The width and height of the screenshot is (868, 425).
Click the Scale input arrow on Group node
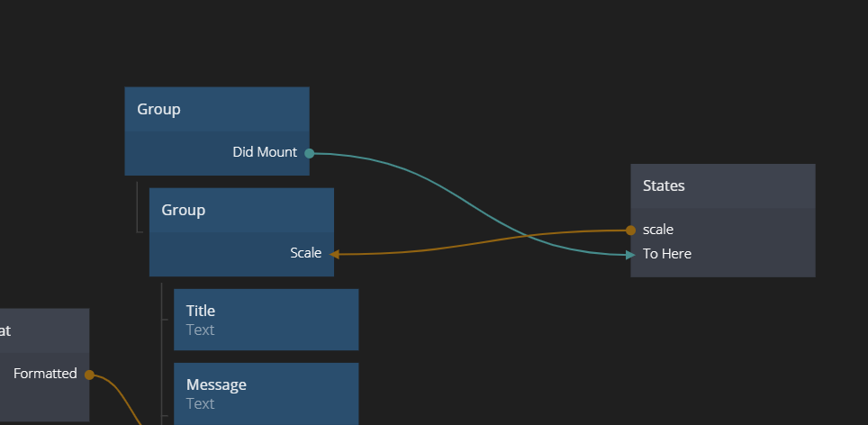334,254
